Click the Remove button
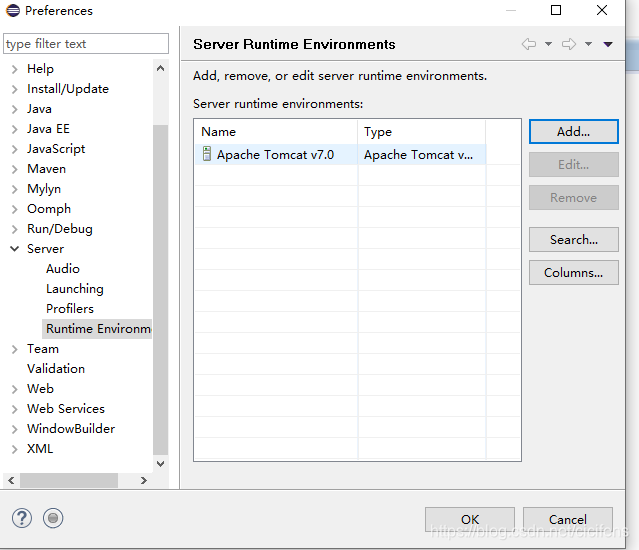Image resolution: width=639 pixels, height=550 pixels. [573, 198]
